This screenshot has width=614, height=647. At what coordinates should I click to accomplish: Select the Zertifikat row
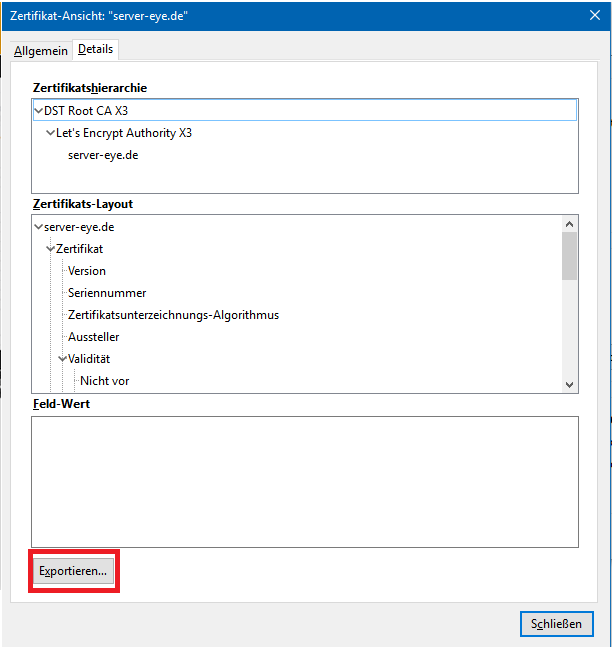(x=80, y=249)
